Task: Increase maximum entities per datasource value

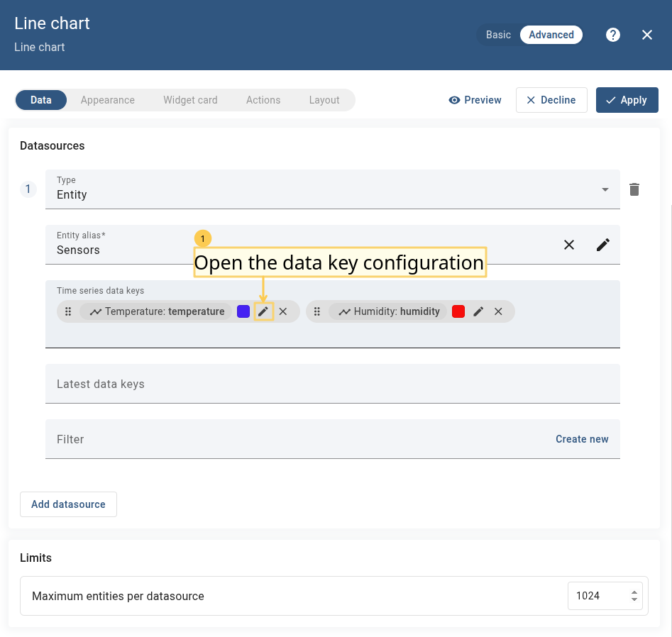Action: (634, 592)
